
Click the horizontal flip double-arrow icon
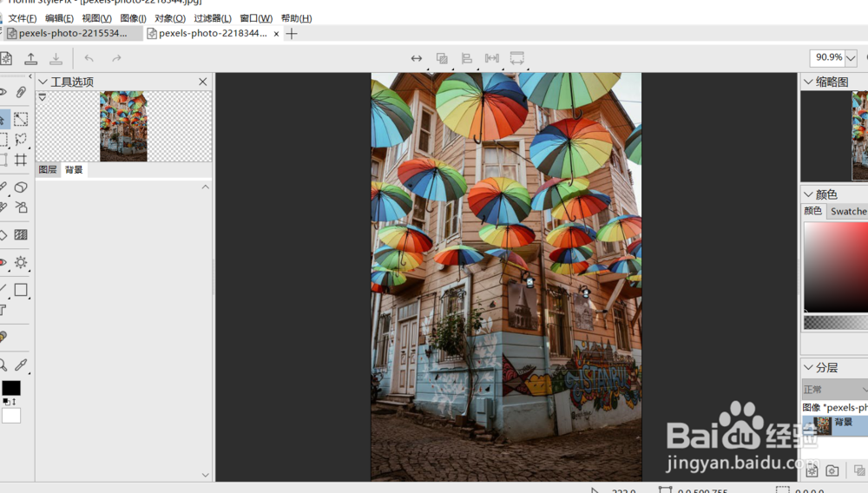(x=417, y=58)
